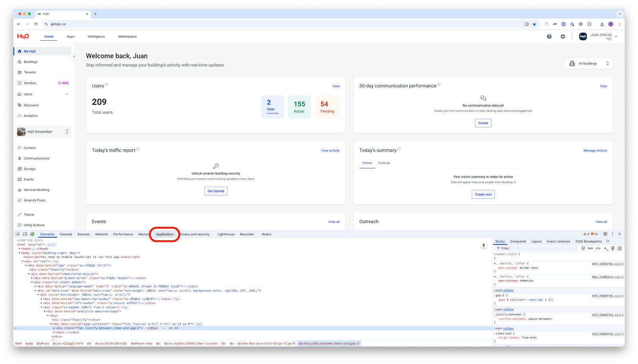638x364 pixels.
Task: Open the All buildings dropdown
Action: [589, 64]
